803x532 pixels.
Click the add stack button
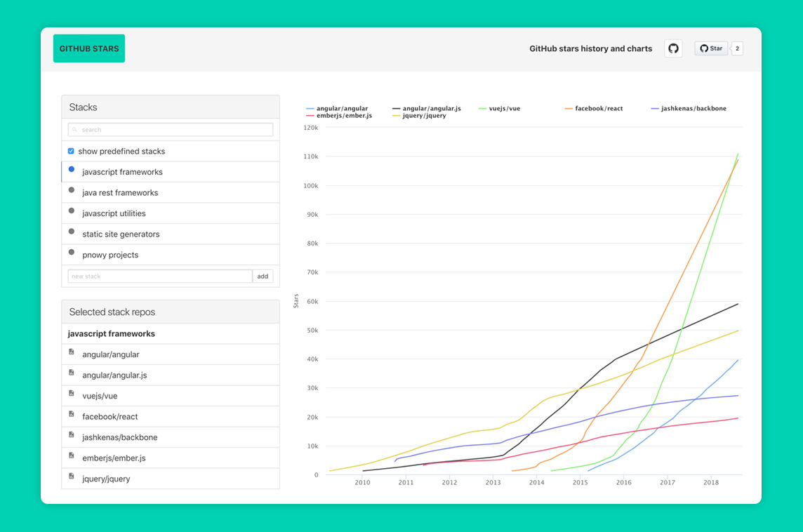point(263,276)
